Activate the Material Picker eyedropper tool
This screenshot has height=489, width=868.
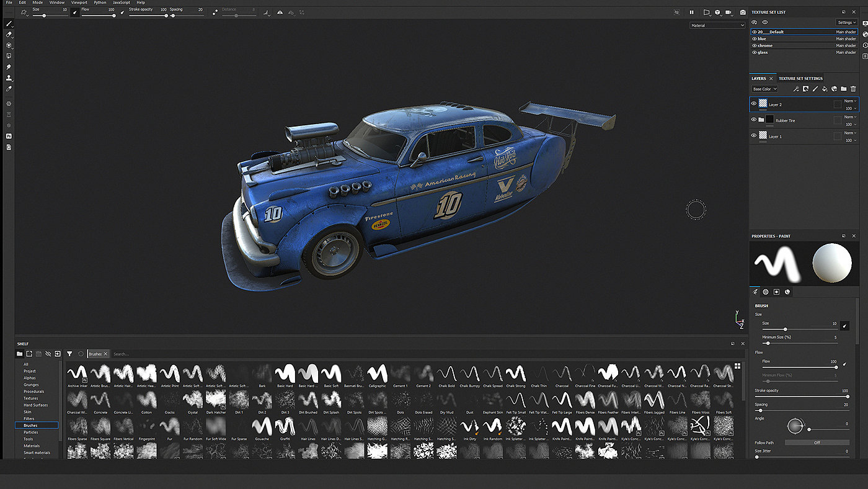point(9,89)
